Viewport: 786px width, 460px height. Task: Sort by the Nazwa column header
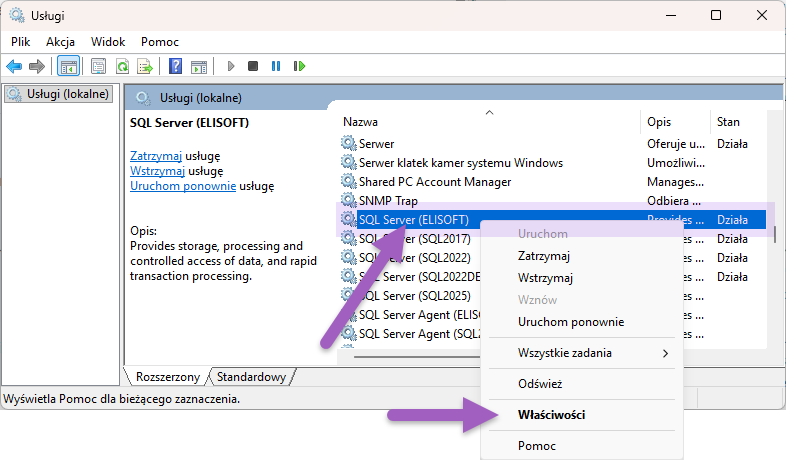point(490,122)
